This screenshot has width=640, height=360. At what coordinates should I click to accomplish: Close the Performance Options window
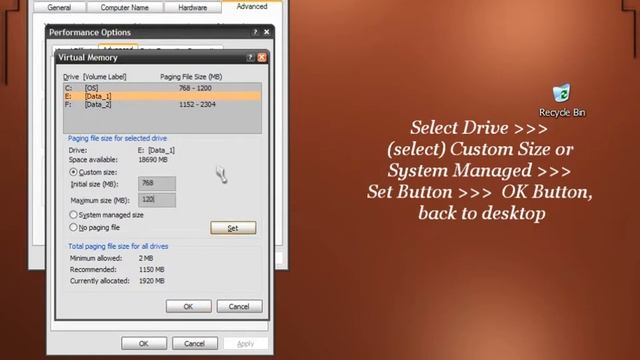click(267, 32)
